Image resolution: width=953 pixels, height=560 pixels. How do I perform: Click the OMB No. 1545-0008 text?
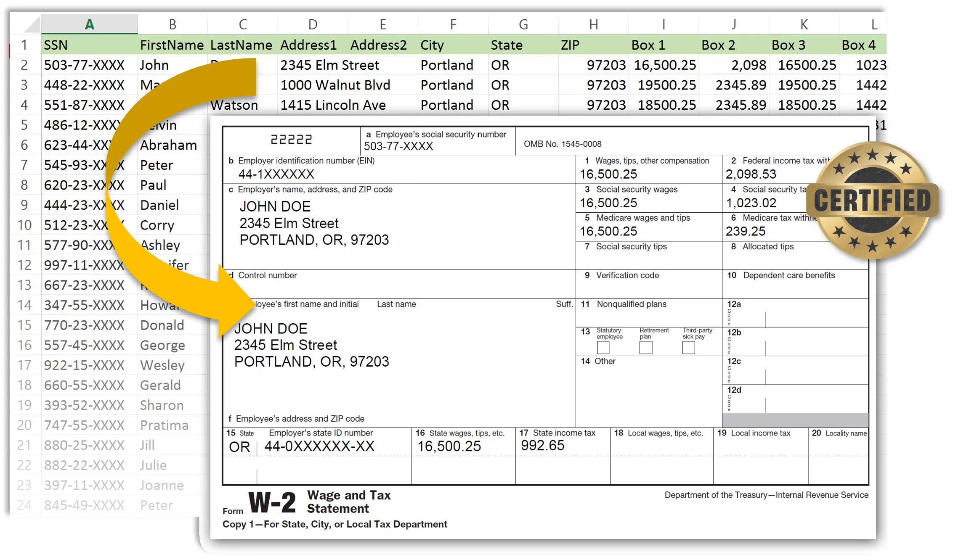562,144
